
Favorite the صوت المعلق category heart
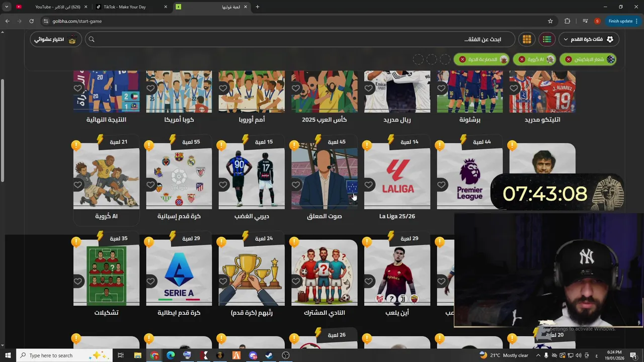coord(296,185)
